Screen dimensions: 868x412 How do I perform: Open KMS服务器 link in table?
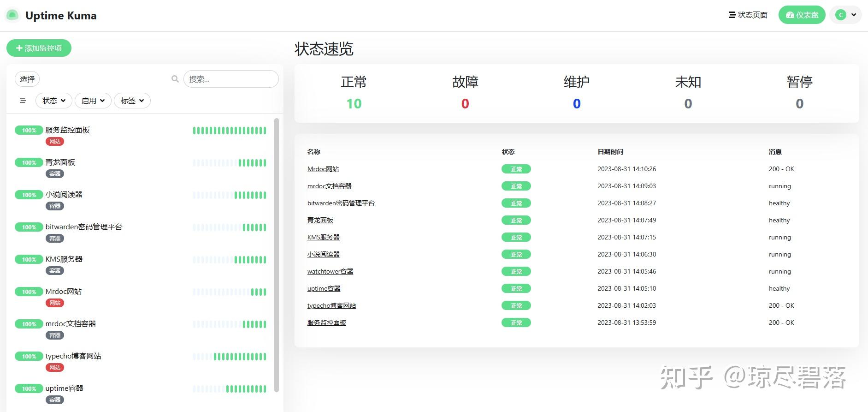(324, 237)
